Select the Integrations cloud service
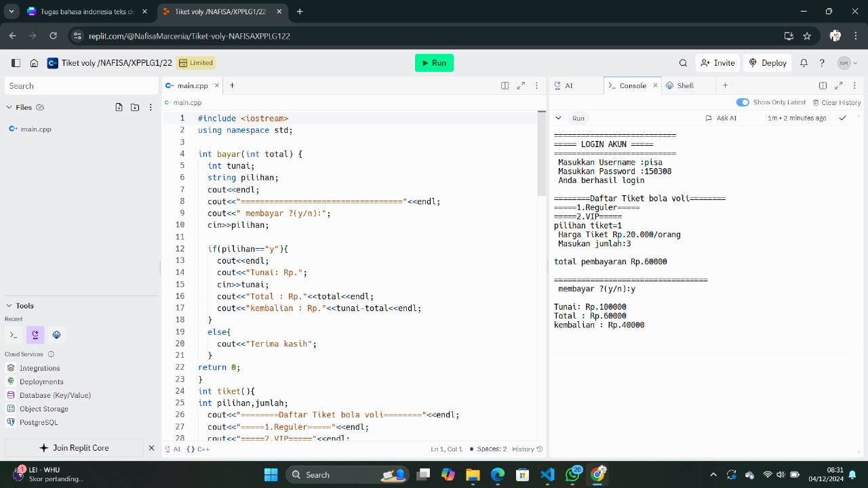 click(x=41, y=368)
